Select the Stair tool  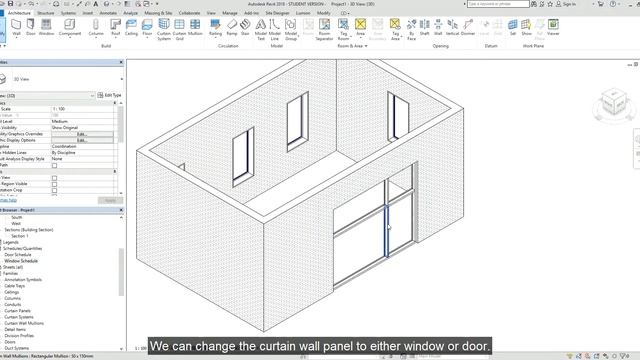(x=245, y=28)
